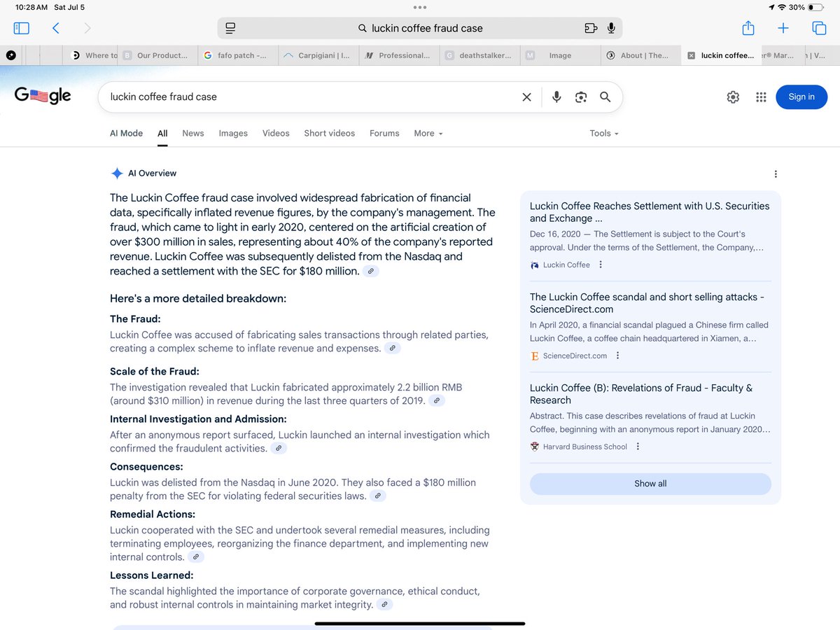Clear the Google search query with X

(x=526, y=97)
